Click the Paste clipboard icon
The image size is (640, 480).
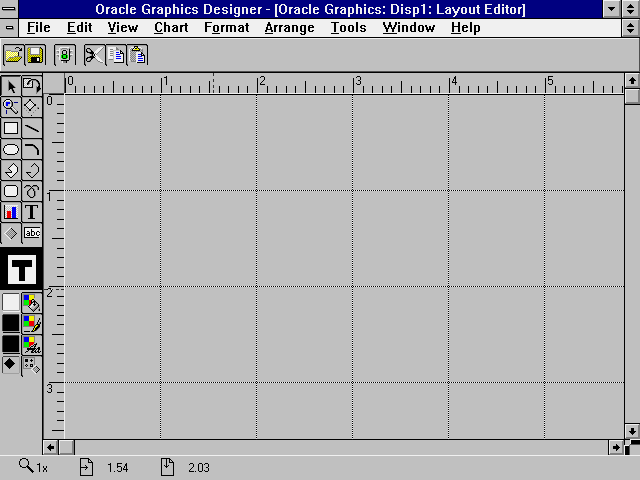[138, 55]
